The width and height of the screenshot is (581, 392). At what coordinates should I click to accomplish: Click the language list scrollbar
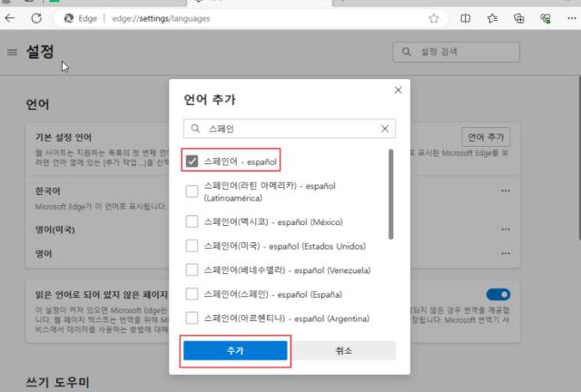[x=391, y=194]
